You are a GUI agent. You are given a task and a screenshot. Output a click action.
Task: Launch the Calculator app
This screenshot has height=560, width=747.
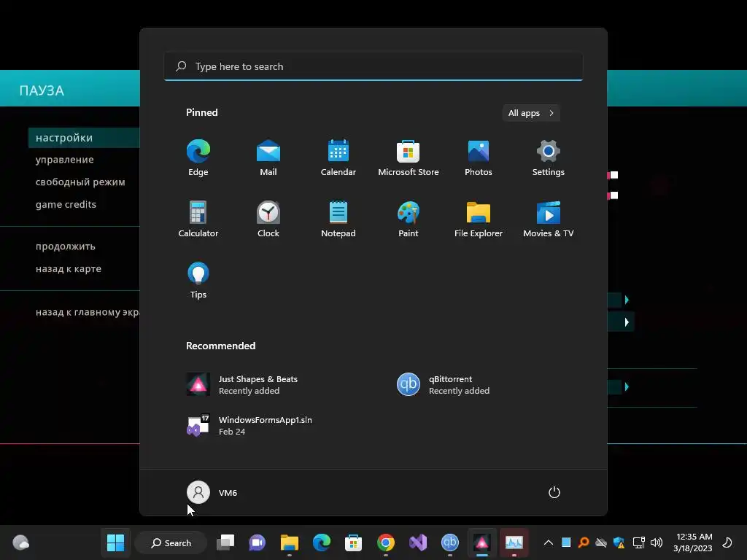coord(198,219)
